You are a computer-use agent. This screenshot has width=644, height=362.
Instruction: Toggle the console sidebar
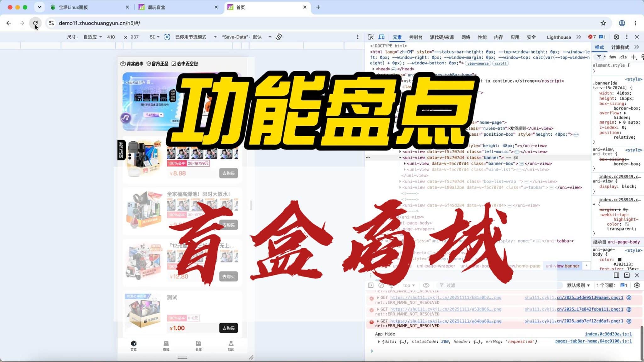coord(371,285)
